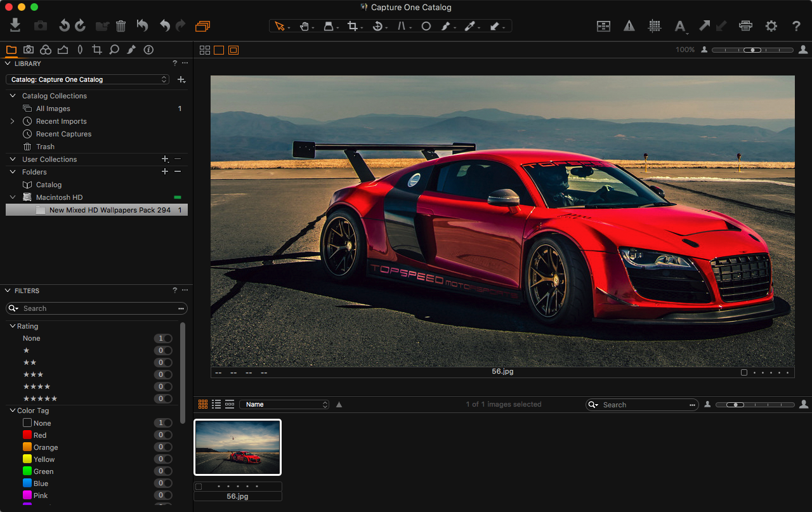
Task: Switch browser to list view
Action: (x=216, y=404)
